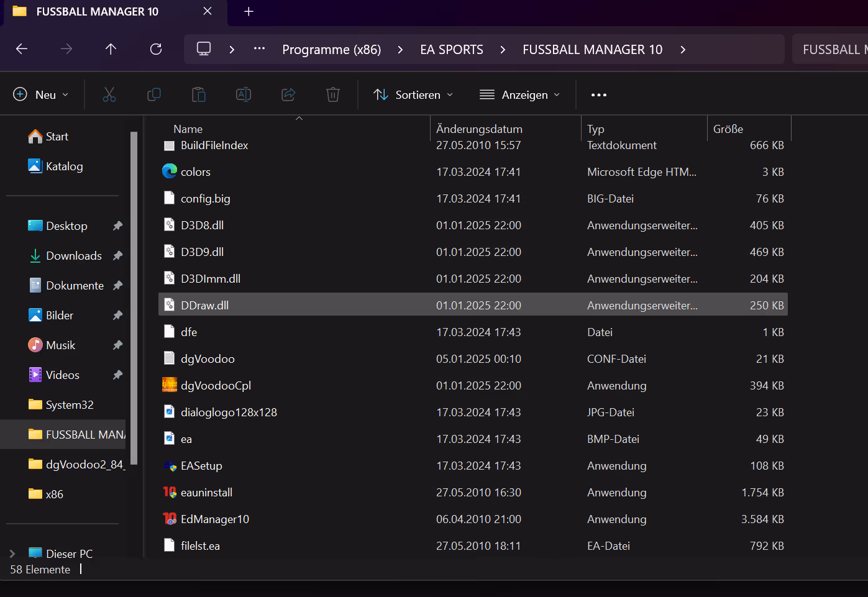Open the Sortieren dropdown
Viewport: 868px width, 597px height.
pyautogui.click(x=413, y=94)
